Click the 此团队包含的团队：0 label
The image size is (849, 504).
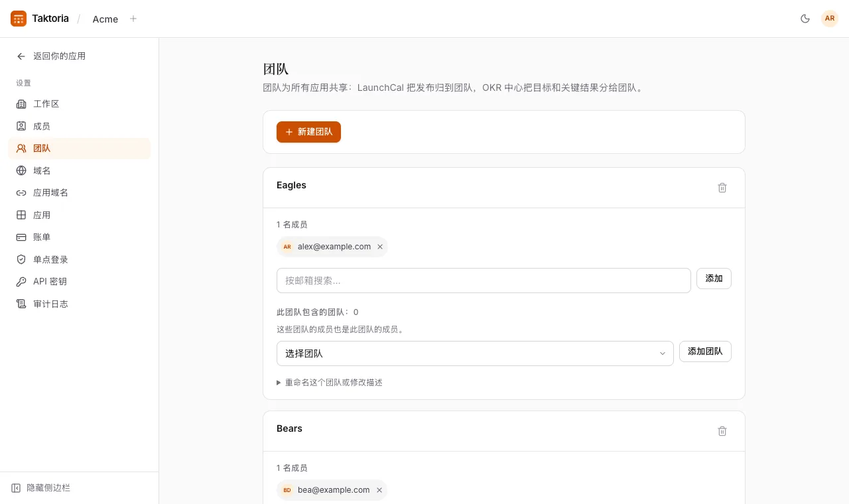[x=318, y=312]
